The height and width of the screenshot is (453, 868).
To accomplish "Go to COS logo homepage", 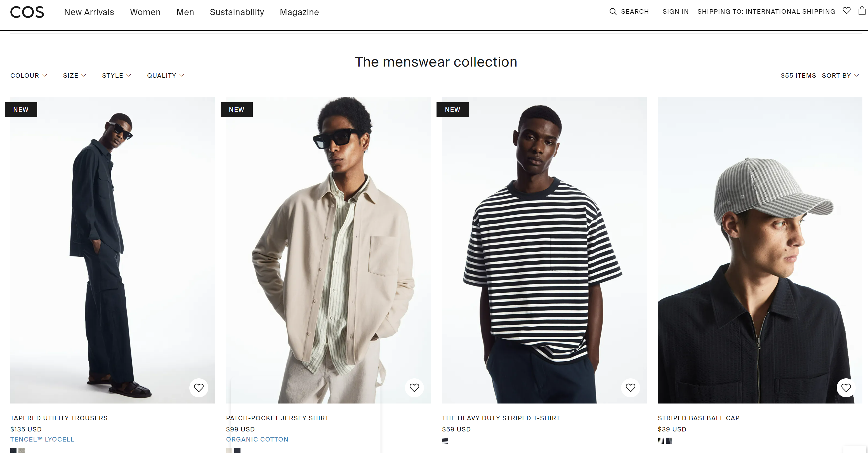I will point(27,12).
